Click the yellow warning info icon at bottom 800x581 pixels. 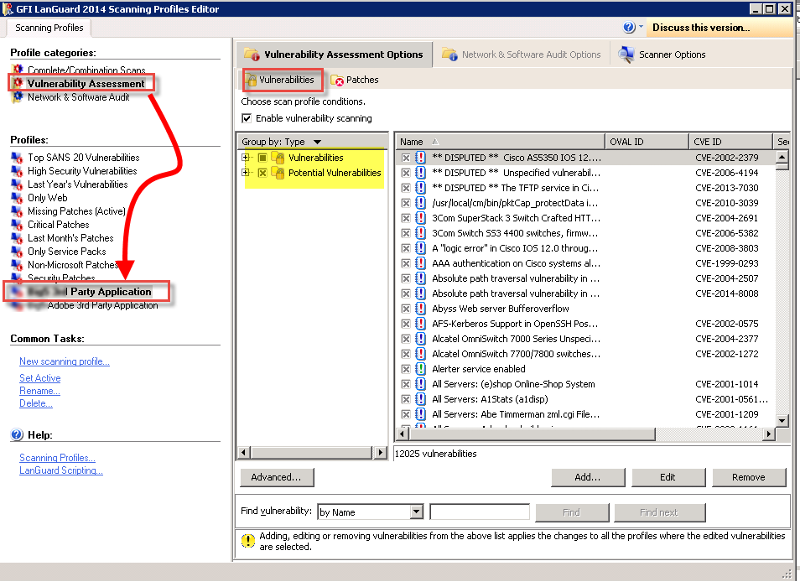point(248,541)
